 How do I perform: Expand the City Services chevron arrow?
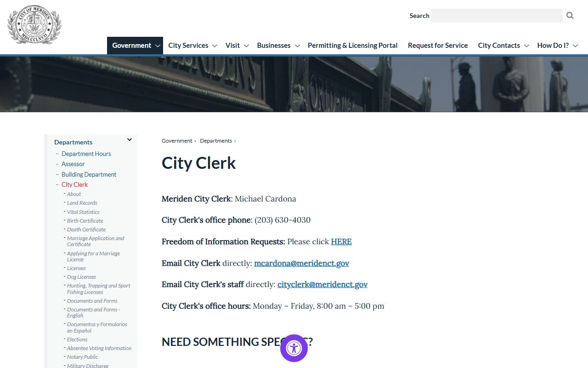pos(215,46)
